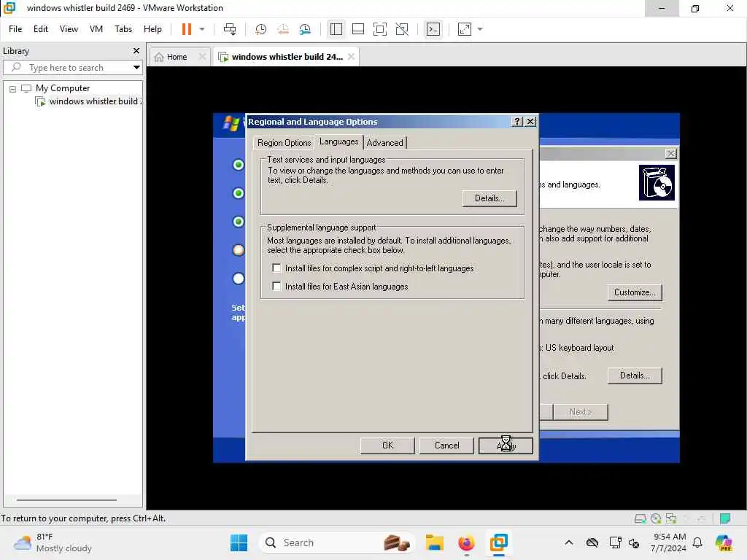The height and width of the screenshot is (560, 747).
Task: Open the Edit menu
Action: click(41, 29)
